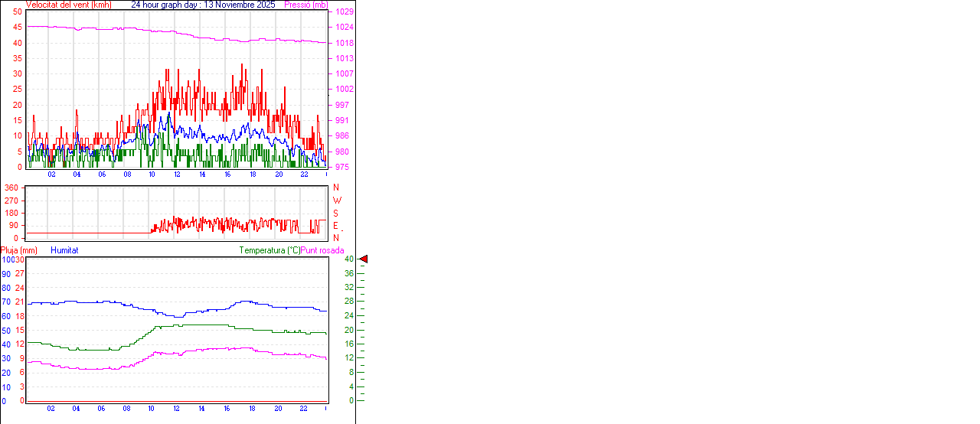Click the "Pluja (mm)" legend label
The height and width of the screenshot is (424, 980).
tap(19, 250)
